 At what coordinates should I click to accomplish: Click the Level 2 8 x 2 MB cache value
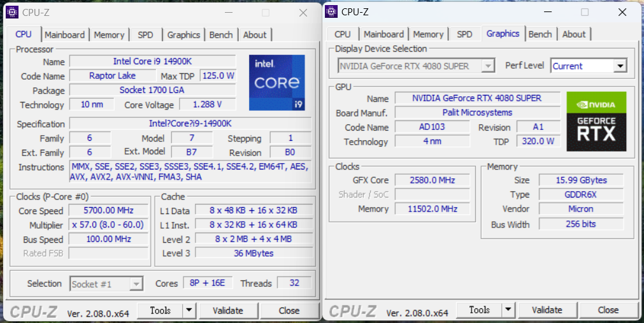pyautogui.click(x=254, y=239)
